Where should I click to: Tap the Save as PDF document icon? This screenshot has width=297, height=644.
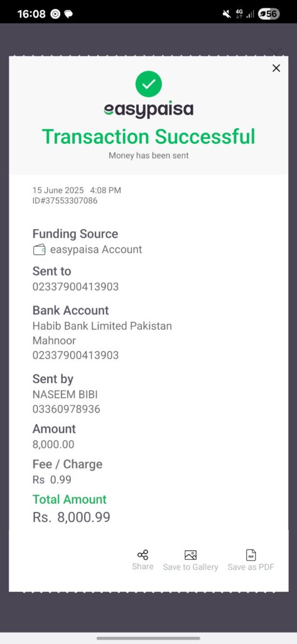coord(251,555)
